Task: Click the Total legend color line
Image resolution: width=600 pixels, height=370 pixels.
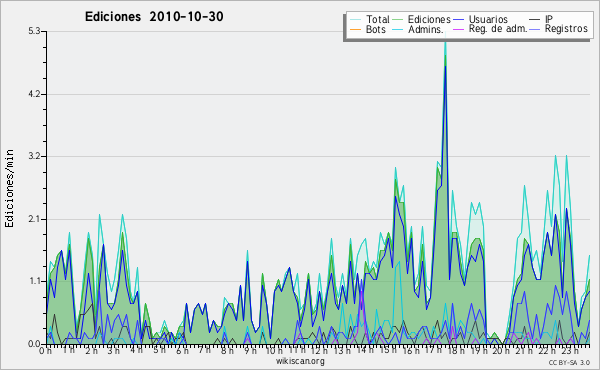Action: tap(355, 20)
